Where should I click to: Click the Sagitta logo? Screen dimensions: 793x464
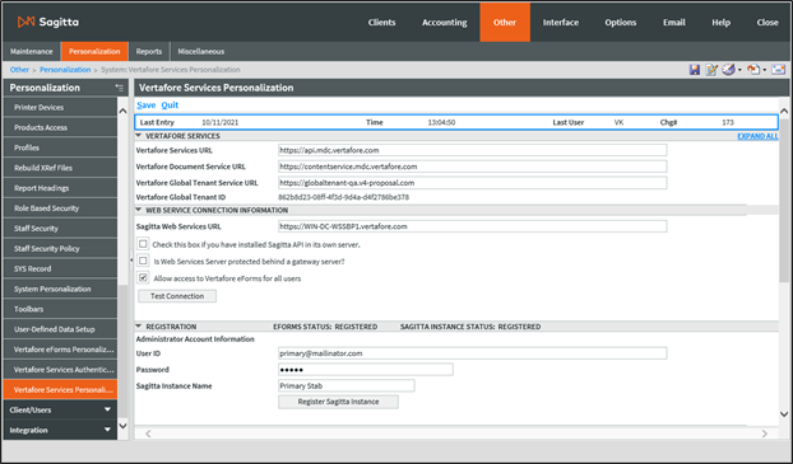[48, 21]
